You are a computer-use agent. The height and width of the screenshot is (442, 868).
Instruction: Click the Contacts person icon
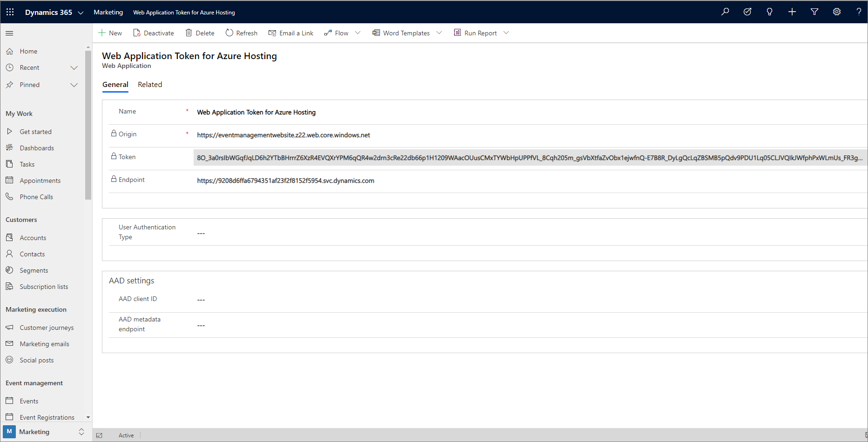tap(9, 254)
